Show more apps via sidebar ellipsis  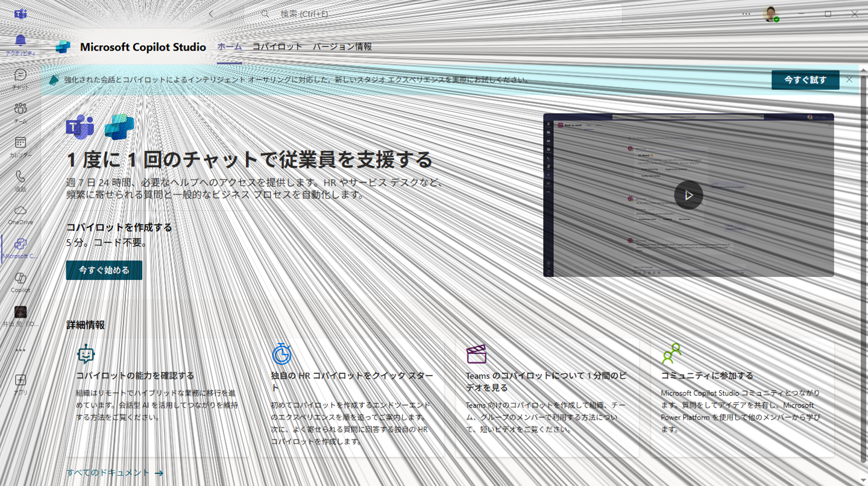tap(20, 350)
